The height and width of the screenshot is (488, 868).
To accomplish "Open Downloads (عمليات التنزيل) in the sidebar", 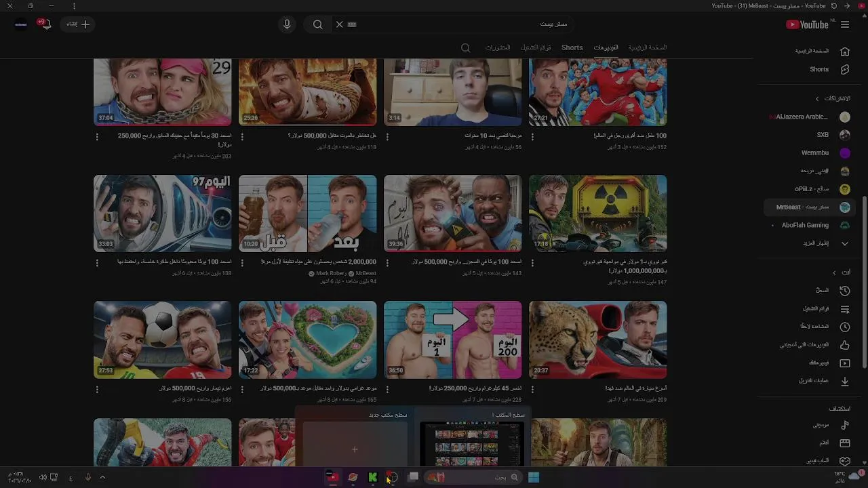I will tap(811, 381).
